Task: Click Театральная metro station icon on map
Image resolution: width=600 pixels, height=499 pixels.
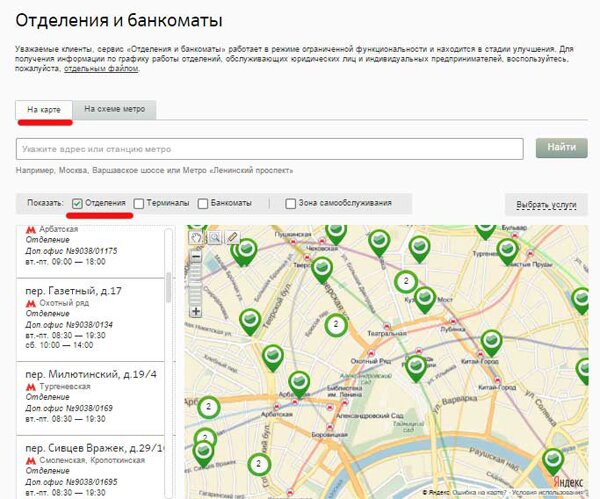Action: coord(387,326)
